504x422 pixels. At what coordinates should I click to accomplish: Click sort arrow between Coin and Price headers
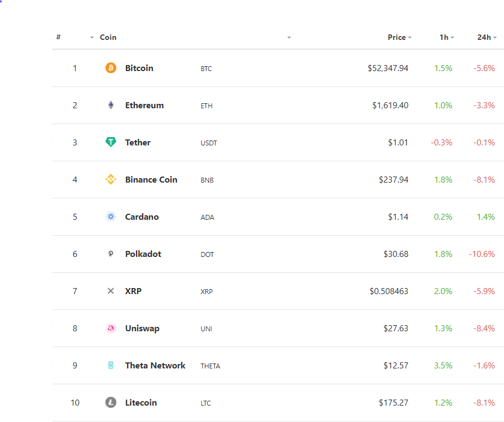pyautogui.click(x=289, y=38)
